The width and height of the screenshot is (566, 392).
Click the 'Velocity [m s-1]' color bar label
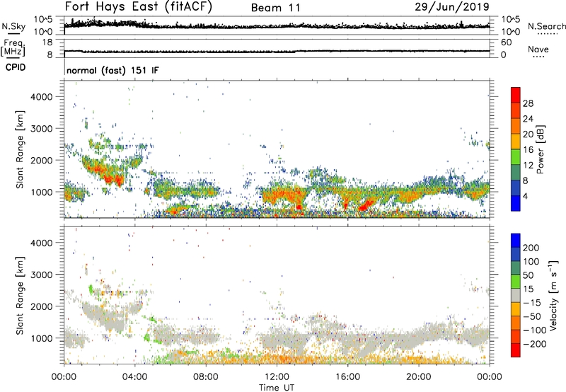(x=553, y=295)
